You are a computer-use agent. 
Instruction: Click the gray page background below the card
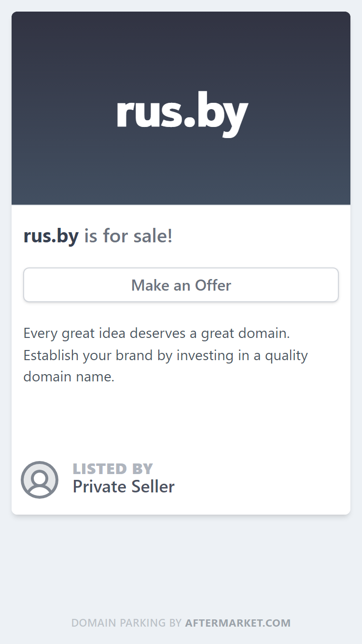pos(181,565)
